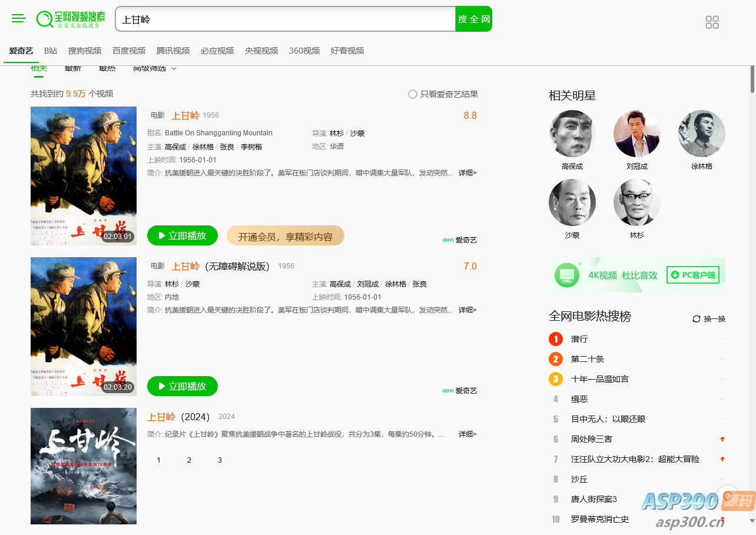Open 目中无人：以眼还眼 in hot list
The width and height of the screenshot is (756, 535).
pyautogui.click(x=608, y=419)
